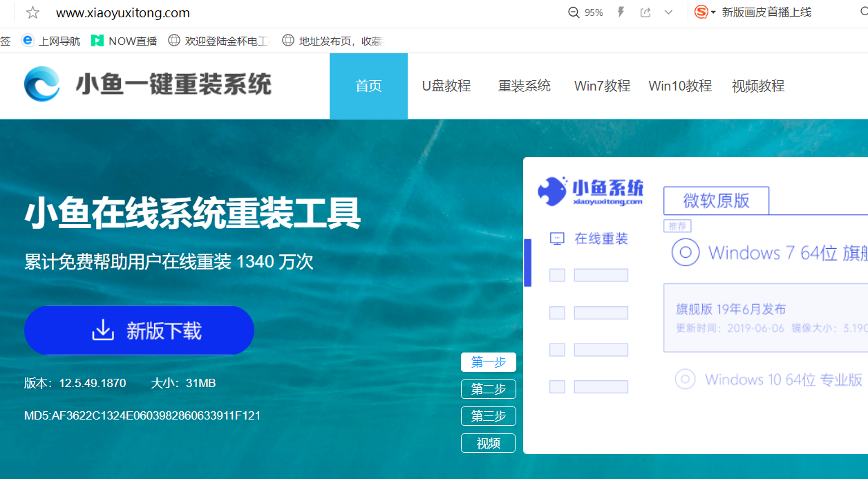The width and height of the screenshot is (868, 479).
Task: Go to the Win10教程 page
Action: 680,86
